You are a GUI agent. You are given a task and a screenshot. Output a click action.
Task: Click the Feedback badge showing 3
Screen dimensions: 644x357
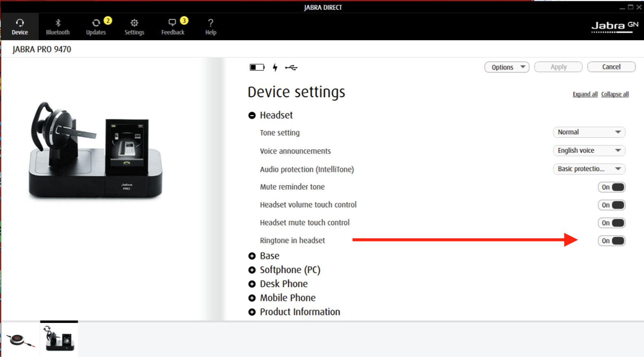point(184,20)
